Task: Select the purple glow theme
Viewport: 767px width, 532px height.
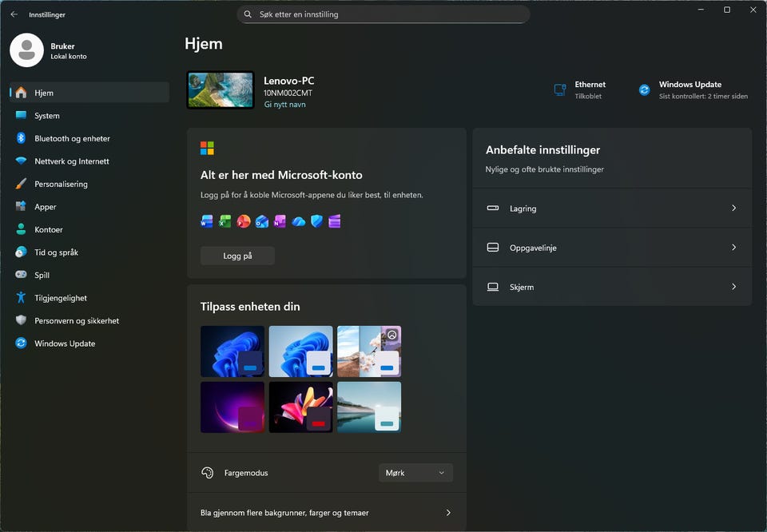Action: tap(232, 407)
